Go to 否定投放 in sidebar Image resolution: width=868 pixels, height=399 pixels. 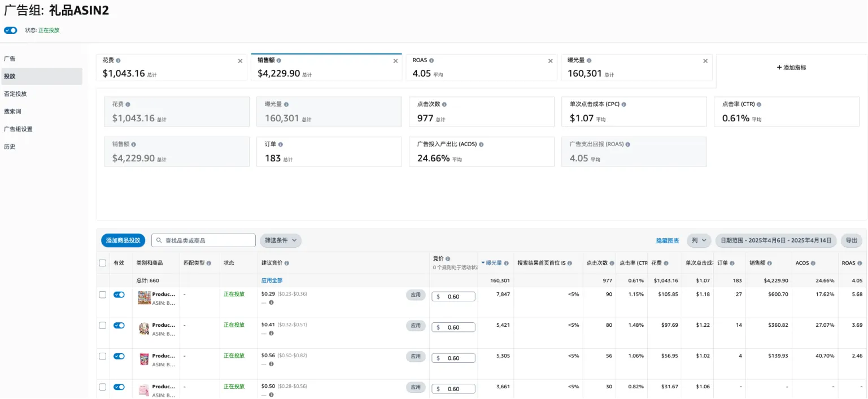pyautogui.click(x=15, y=94)
